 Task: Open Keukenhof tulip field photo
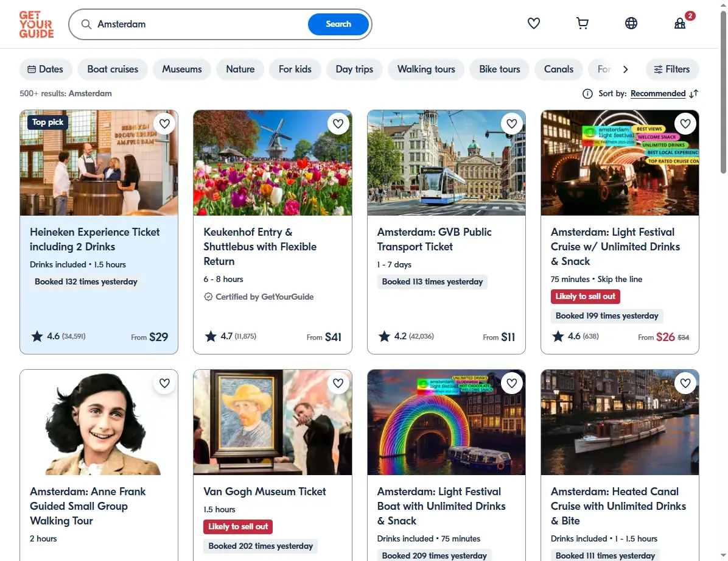pyautogui.click(x=273, y=163)
